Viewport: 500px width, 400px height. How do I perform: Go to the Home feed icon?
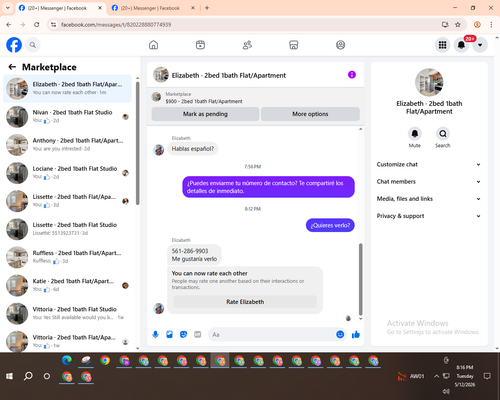153,45
